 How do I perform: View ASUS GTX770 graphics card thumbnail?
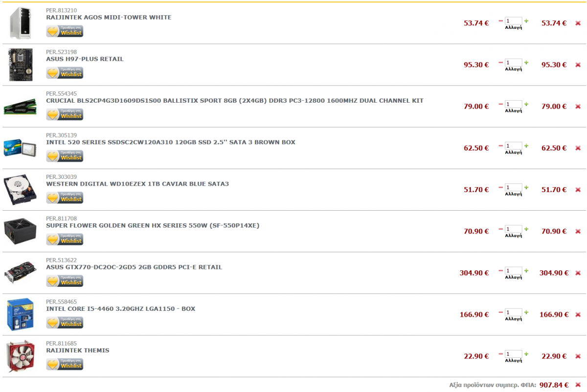20,273
